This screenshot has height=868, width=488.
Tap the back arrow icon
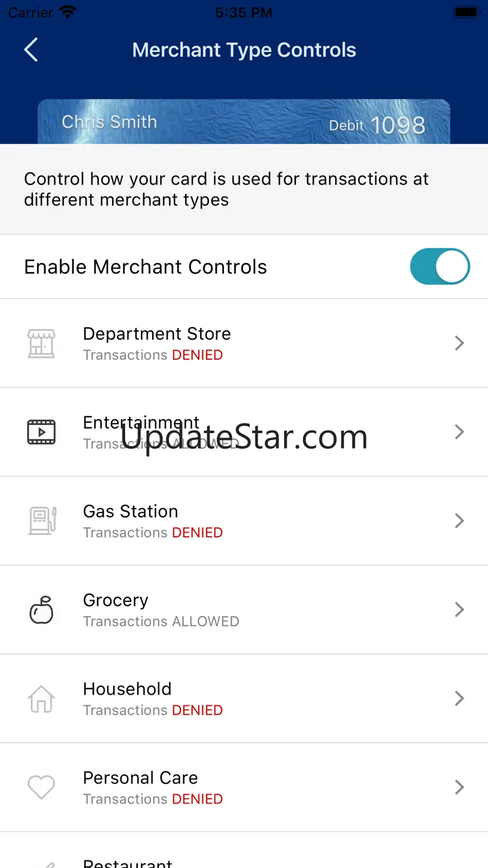(31, 50)
